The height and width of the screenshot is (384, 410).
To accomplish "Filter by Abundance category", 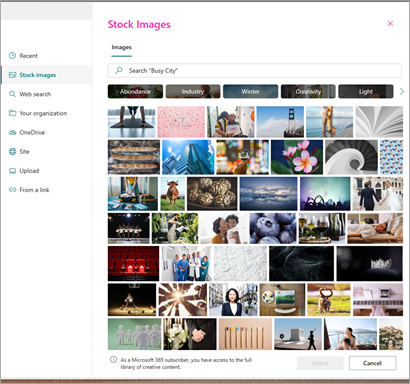I will point(135,91).
